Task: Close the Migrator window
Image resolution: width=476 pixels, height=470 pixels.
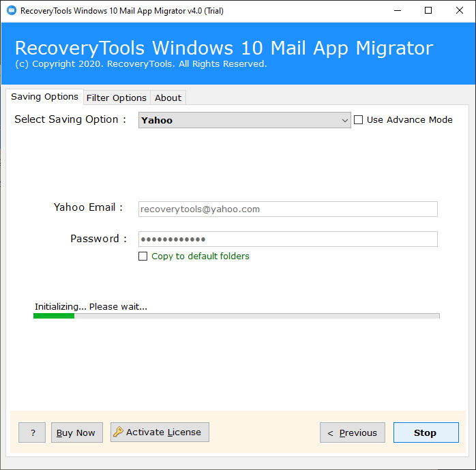Action: tap(460, 11)
